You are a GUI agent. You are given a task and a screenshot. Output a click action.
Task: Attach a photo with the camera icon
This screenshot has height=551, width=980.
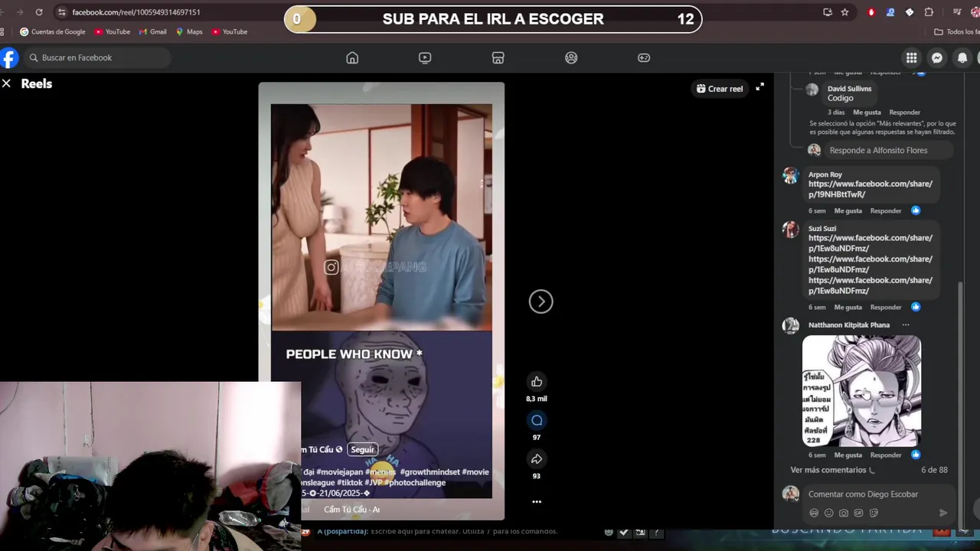(844, 513)
